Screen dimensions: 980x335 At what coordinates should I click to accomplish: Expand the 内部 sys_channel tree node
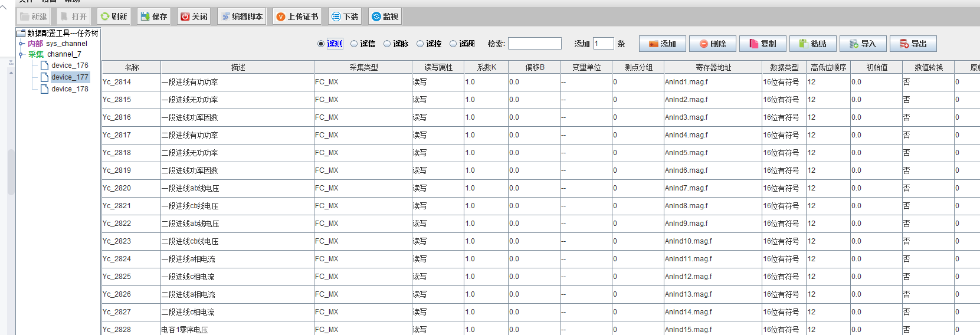pyautogui.click(x=21, y=44)
